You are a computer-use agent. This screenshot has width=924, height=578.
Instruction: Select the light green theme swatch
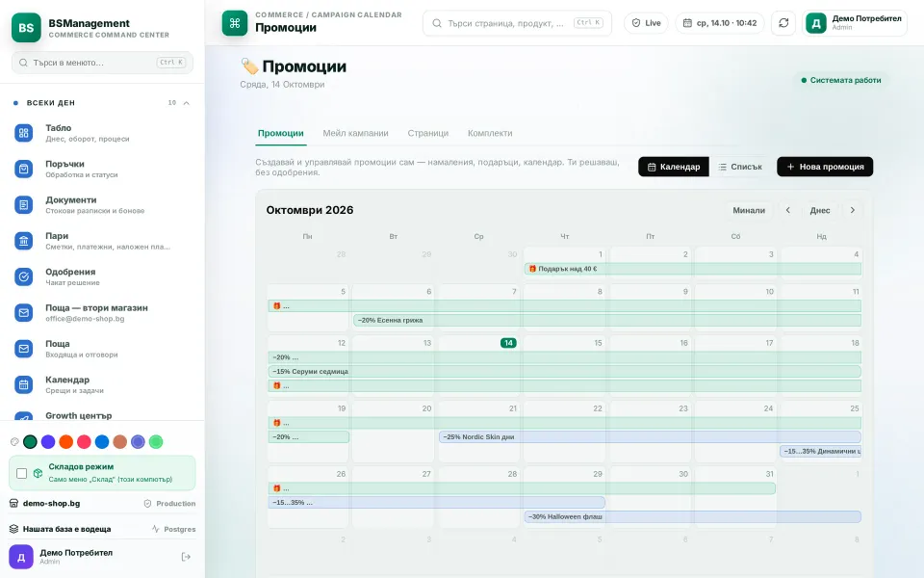(x=156, y=442)
